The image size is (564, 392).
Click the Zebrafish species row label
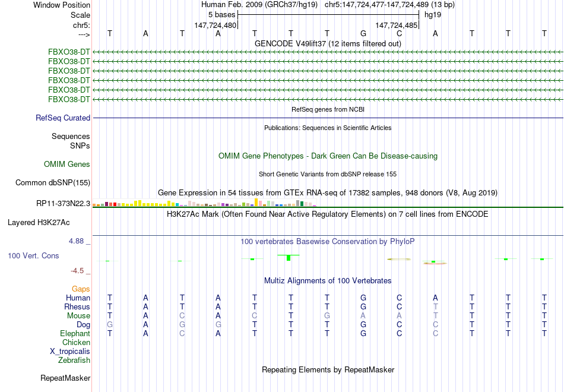coord(74,361)
